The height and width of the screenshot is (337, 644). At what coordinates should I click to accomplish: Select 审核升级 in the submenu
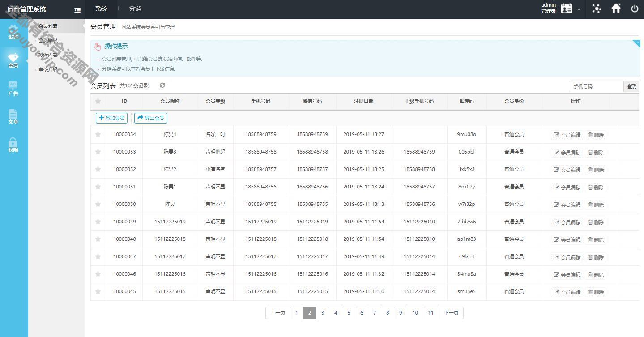(48, 69)
